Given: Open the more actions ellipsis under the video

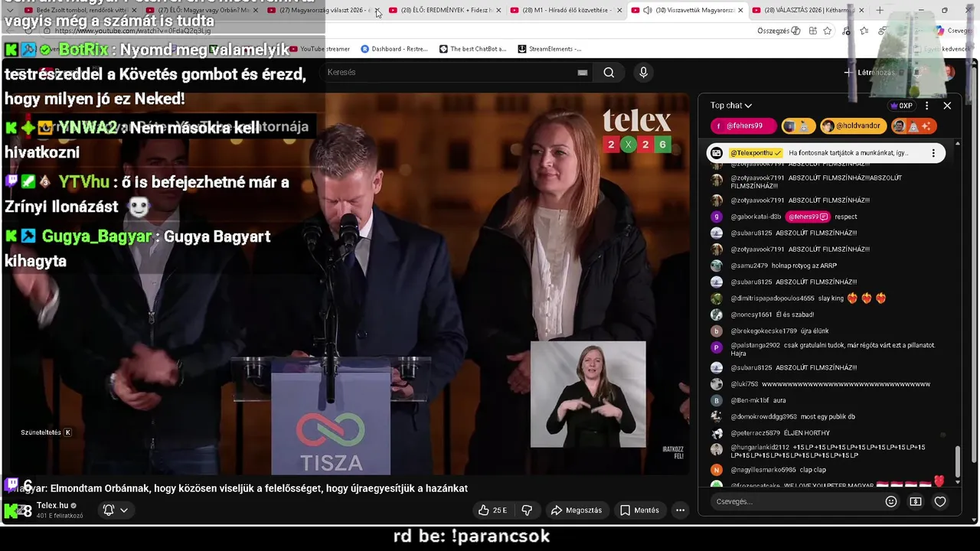Looking at the screenshot, I should pos(680,510).
